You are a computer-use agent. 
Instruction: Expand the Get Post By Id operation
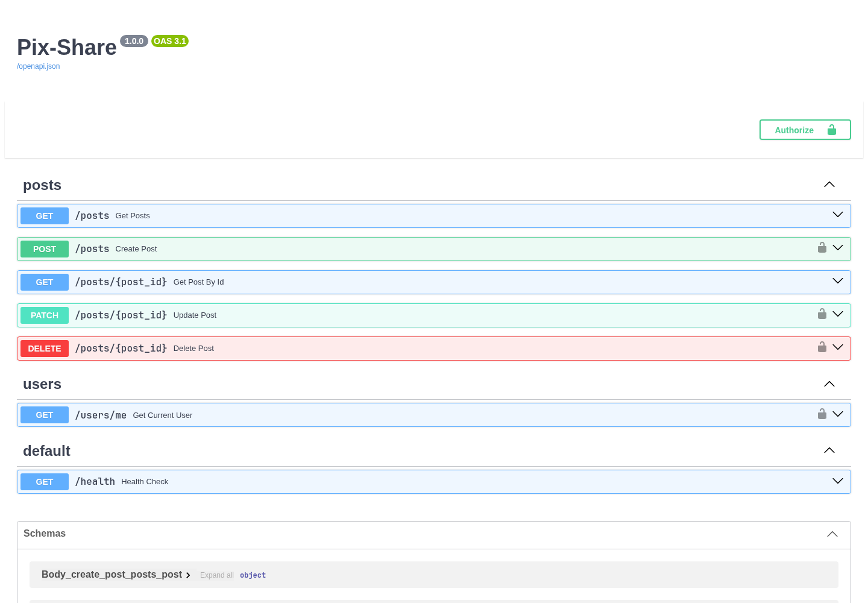click(x=838, y=281)
